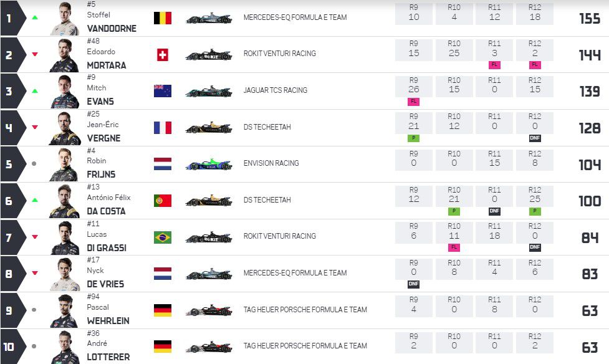Click Vandoorne's total points 155
The height and width of the screenshot is (364, 609).
click(589, 19)
